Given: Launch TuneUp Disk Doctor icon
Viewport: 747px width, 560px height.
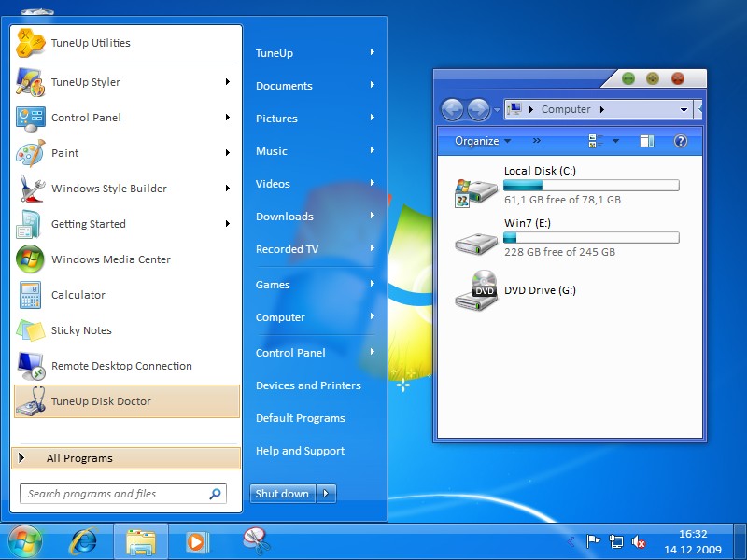Looking at the screenshot, I should [x=31, y=401].
